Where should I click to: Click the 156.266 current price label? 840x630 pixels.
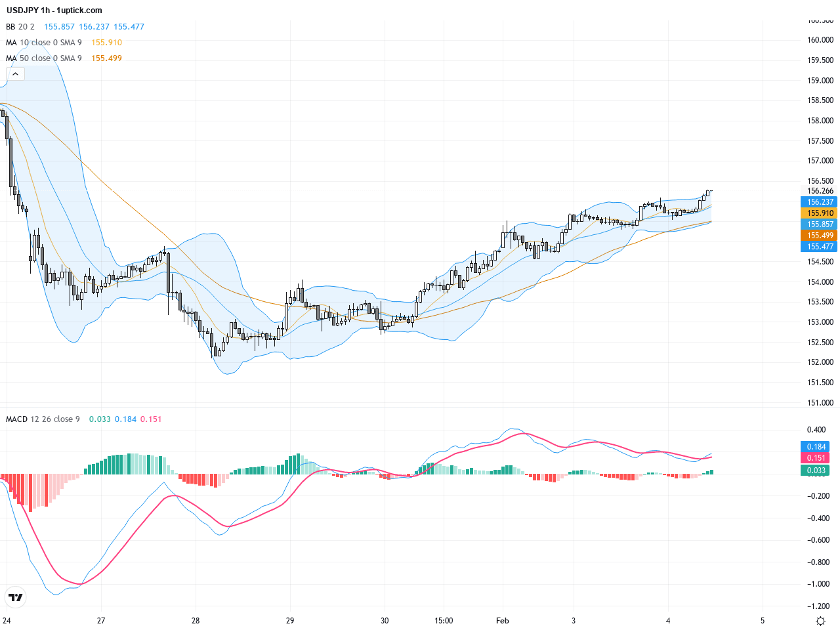[820, 191]
